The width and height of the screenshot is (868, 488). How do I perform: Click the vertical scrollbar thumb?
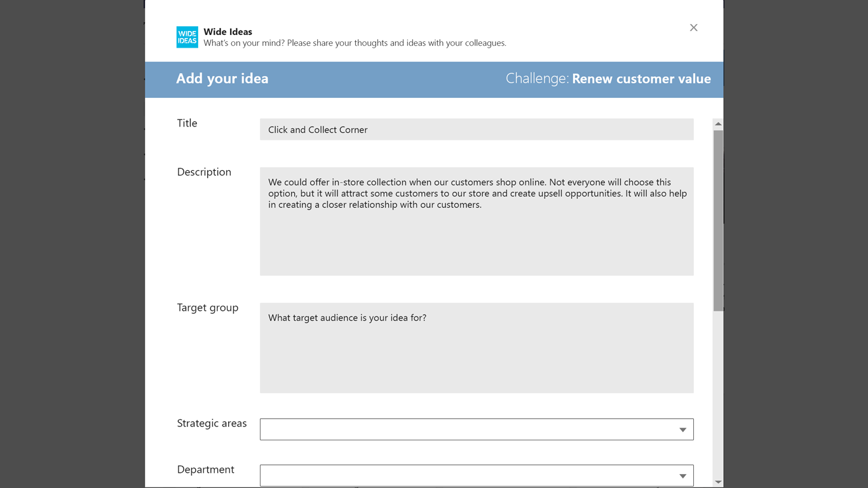(718, 220)
